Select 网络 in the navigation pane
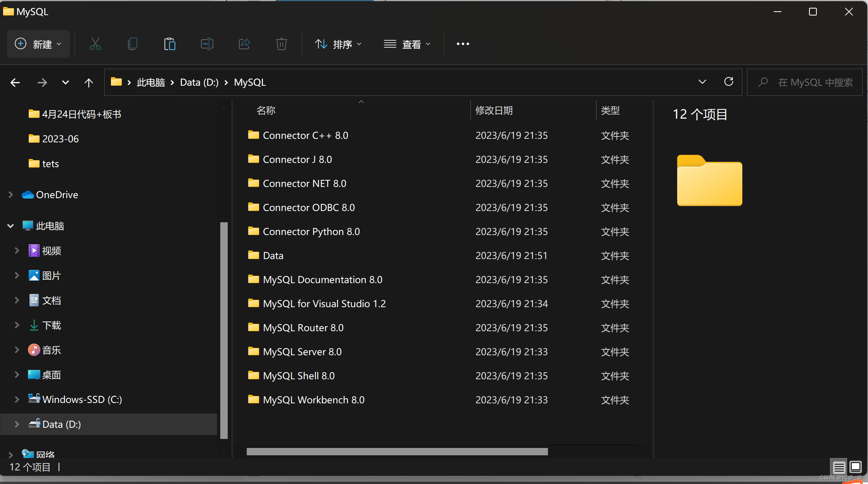This screenshot has width=868, height=484. pos(38,454)
